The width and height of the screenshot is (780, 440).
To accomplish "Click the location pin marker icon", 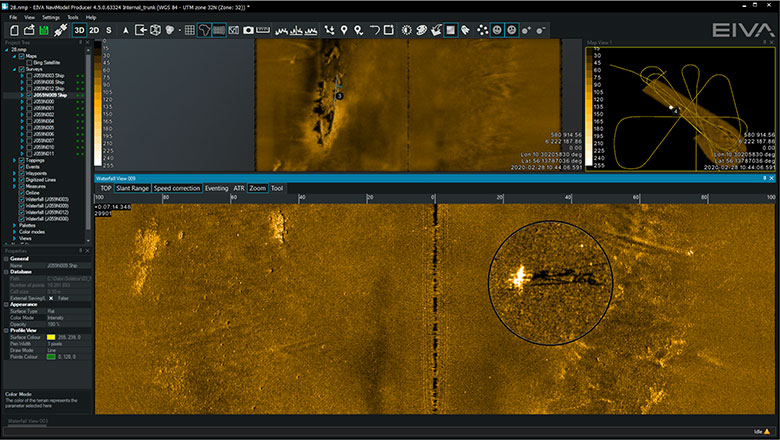I will click(343, 30).
